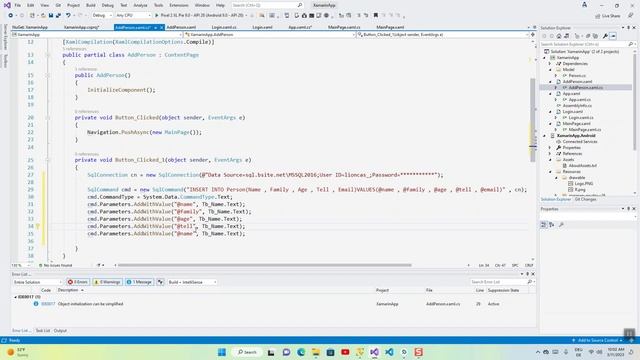Start debugging with the green play arrow
The width and height of the screenshot is (640, 360).
click(x=156, y=16)
